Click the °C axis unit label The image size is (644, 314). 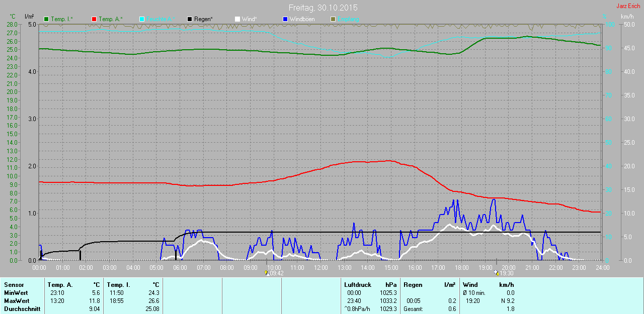[13, 17]
